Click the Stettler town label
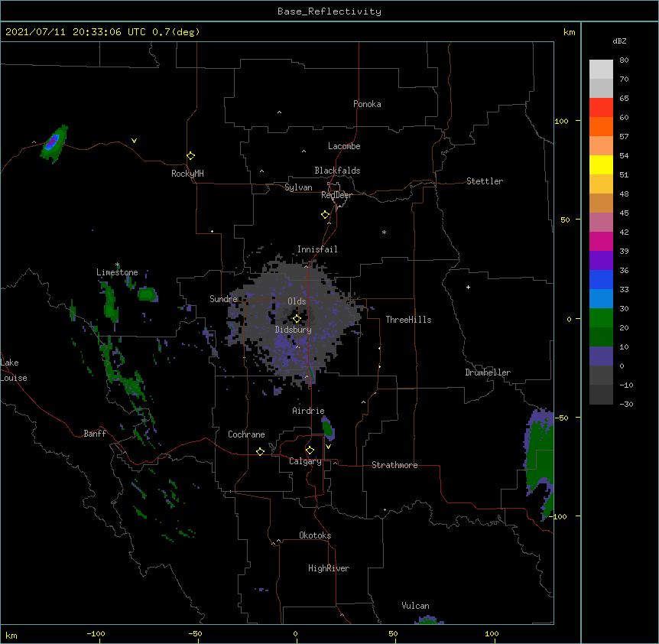 coord(485,181)
